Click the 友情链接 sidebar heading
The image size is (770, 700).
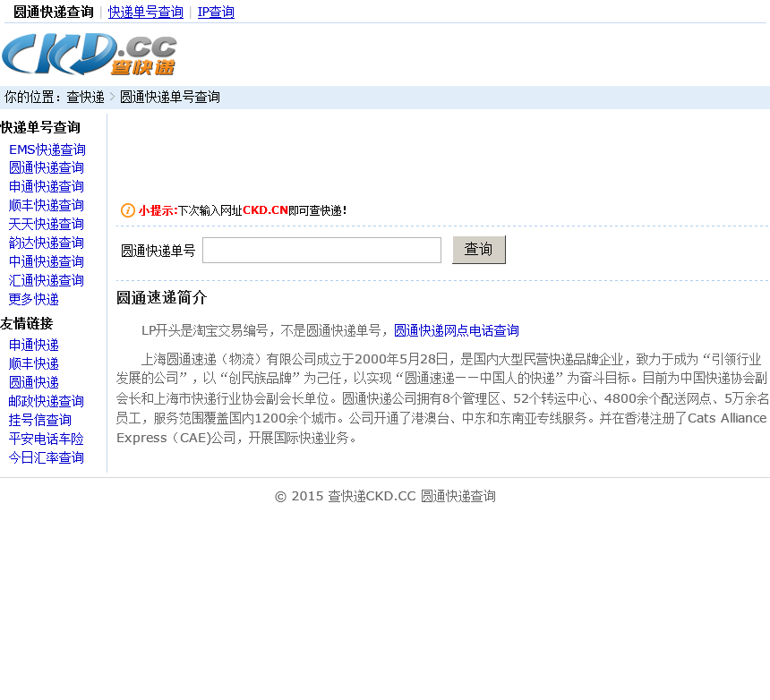pyautogui.click(x=27, y=323)
